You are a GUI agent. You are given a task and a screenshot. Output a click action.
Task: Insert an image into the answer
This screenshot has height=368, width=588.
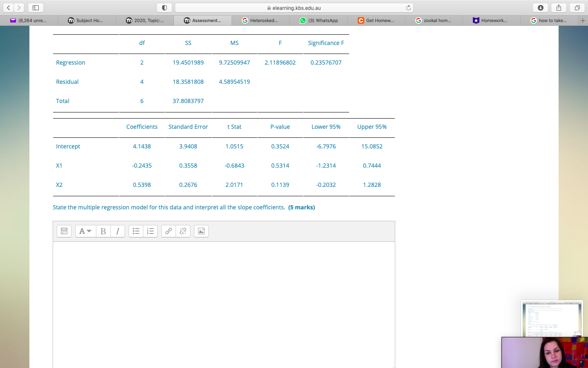pos(201,231)
